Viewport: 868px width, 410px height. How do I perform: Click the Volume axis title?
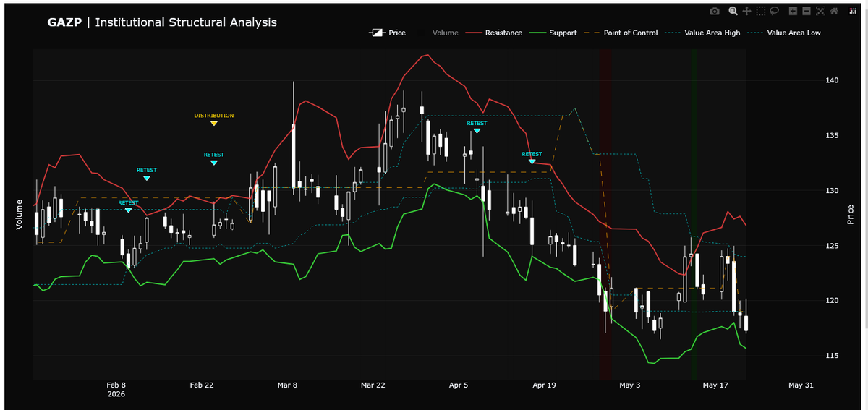(x=19, y=215)
